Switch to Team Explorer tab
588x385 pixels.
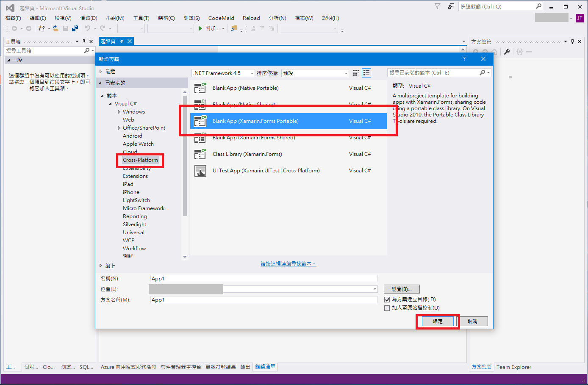point(514,367)
